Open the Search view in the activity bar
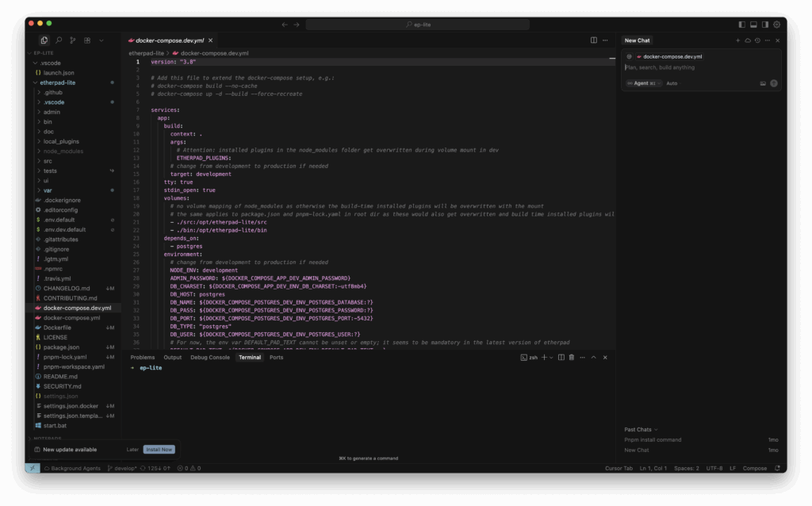Viewport: 812px width, 506px height. [x=59, y=40]
